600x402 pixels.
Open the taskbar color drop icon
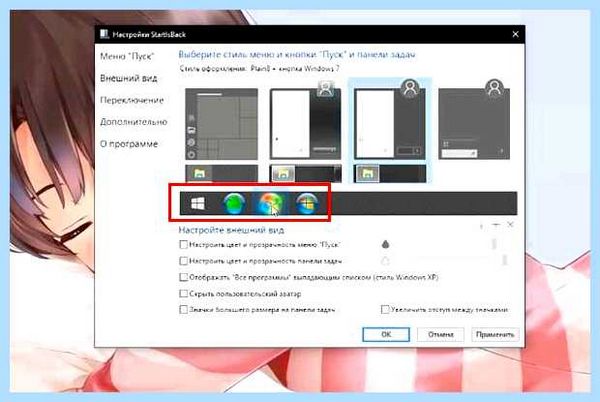coord(385,261)
